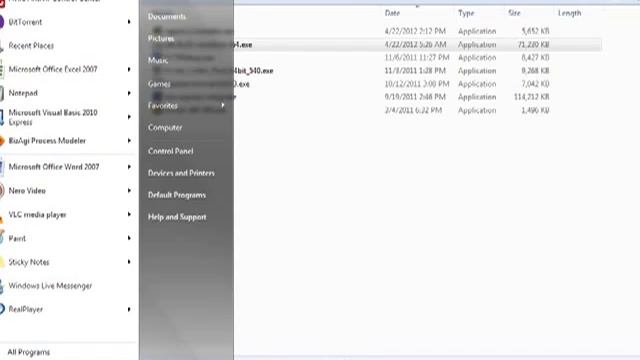640x360 pixels.
Task: Expand Word 2007 recent documents arrow
Action: [x=129, y=167]
